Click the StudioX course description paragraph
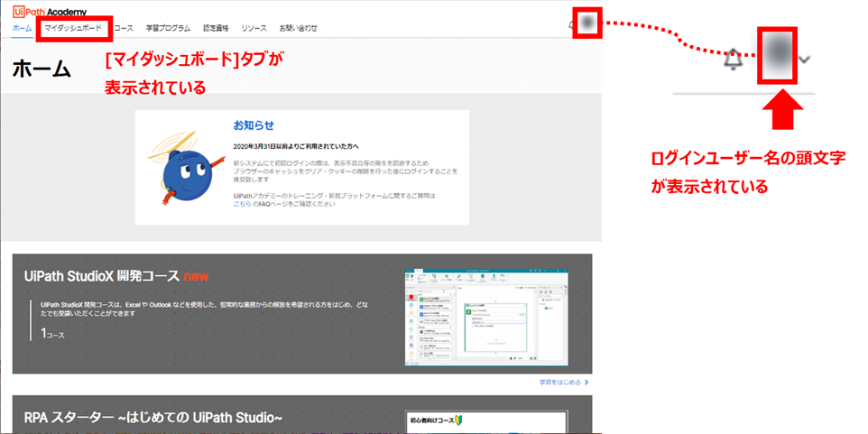868x434 pixels. 205,309
